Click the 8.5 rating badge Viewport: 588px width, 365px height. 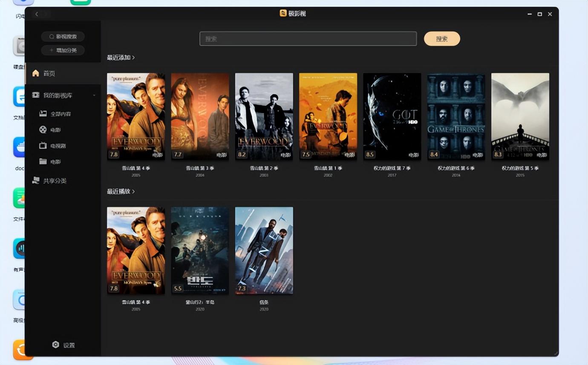(x=370, y=154)
